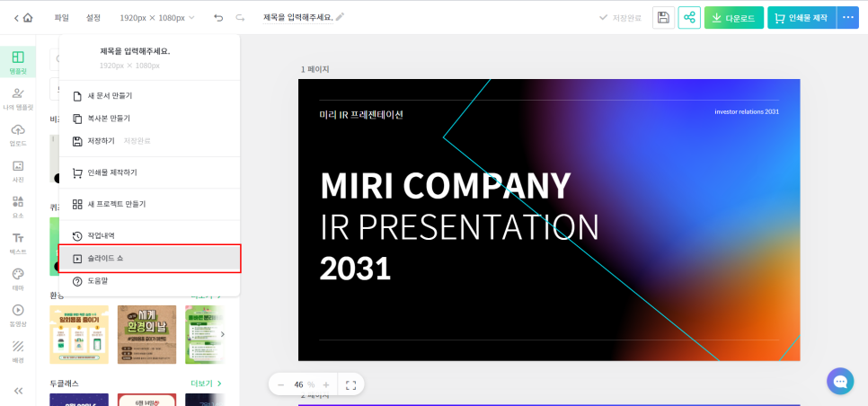
Task: Click the home icon in top bar
Action: (28, 18)
